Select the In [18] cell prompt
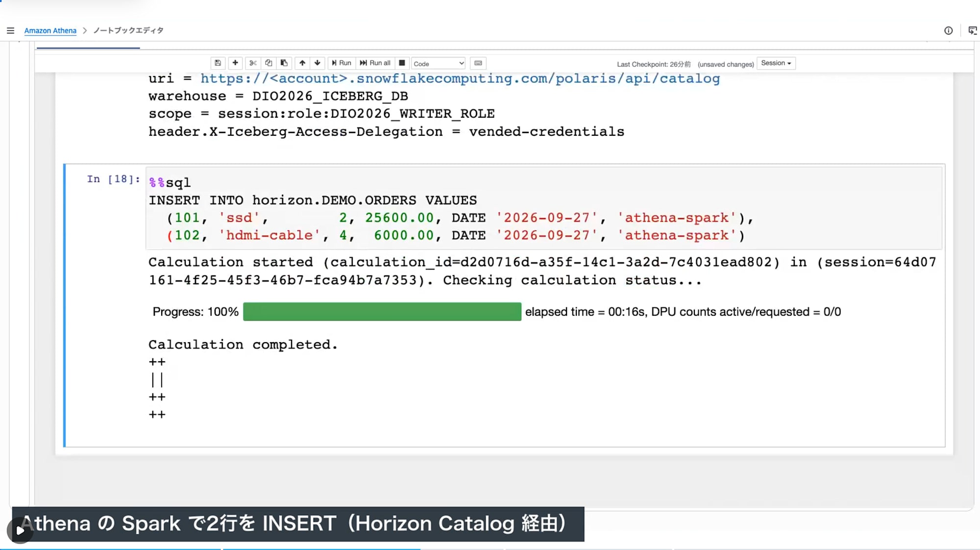The image size is (980, 550). [x=114, y=179]
